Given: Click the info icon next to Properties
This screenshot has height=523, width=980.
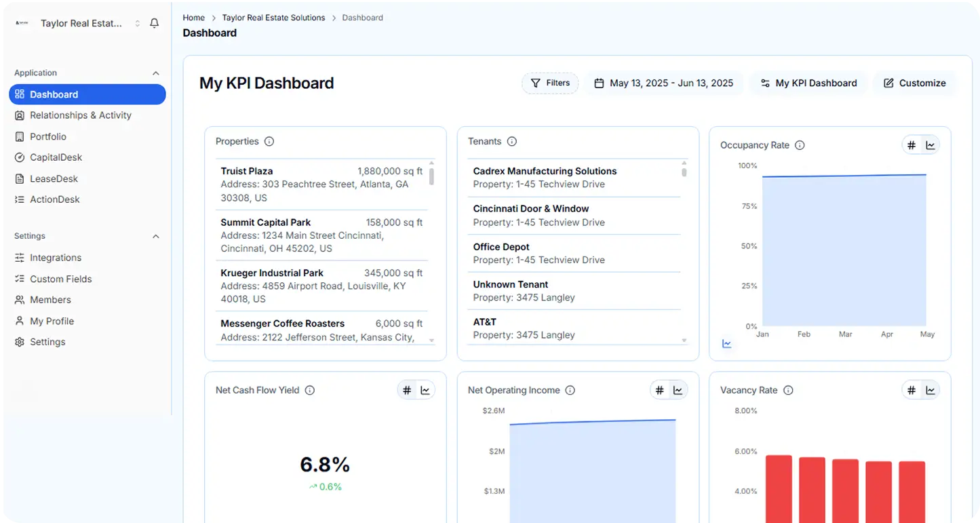Looking at the screenshot, I should point(269,142).
